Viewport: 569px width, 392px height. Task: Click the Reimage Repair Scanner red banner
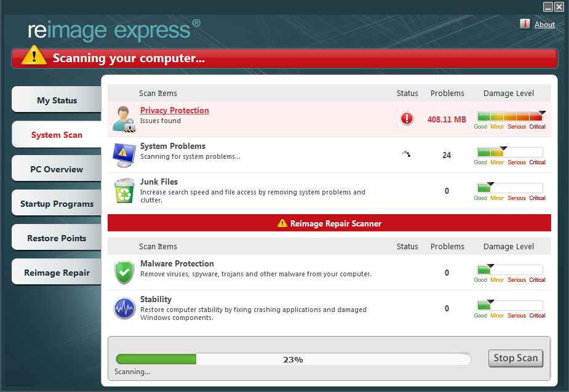tap(329, 223)
